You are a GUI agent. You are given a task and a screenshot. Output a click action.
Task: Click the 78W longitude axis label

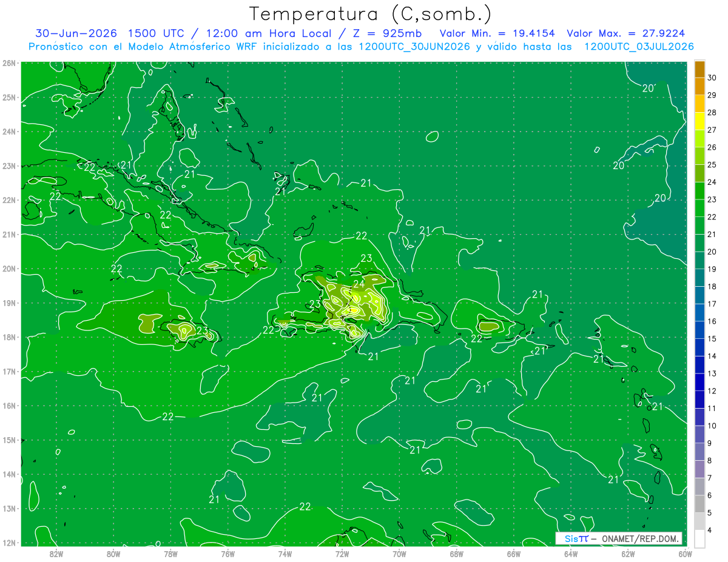pos(170,553)
